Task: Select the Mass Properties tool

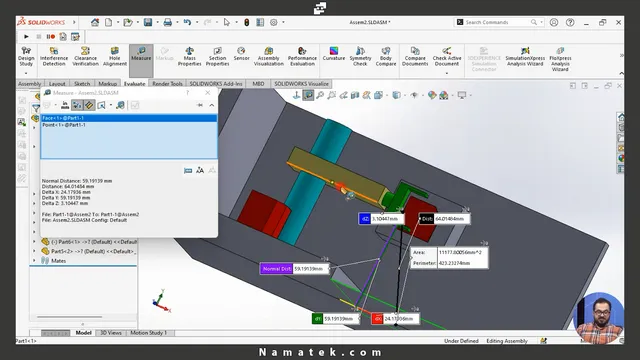Action: click(x=189, y=56)
